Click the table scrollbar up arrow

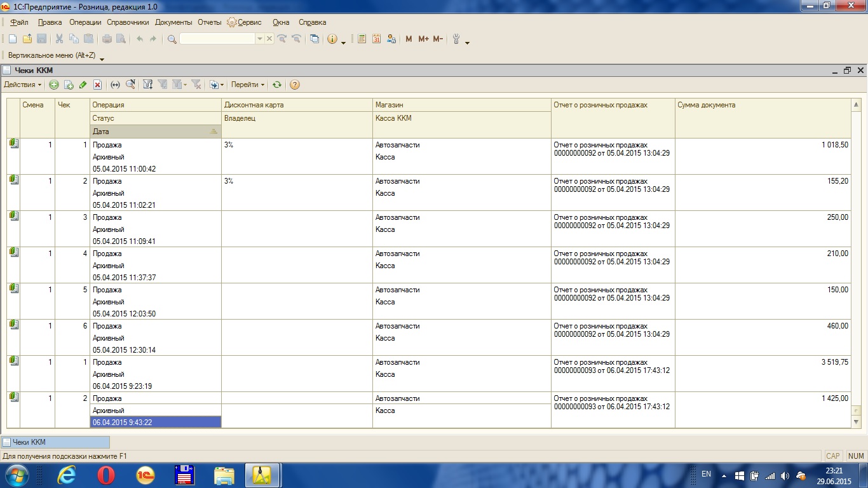coord(856,104)
